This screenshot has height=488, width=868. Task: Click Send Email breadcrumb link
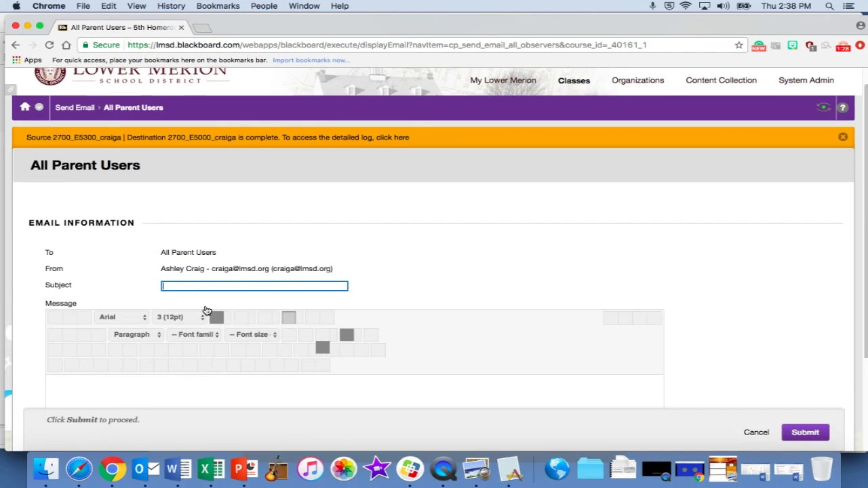(x=75, y=107)
